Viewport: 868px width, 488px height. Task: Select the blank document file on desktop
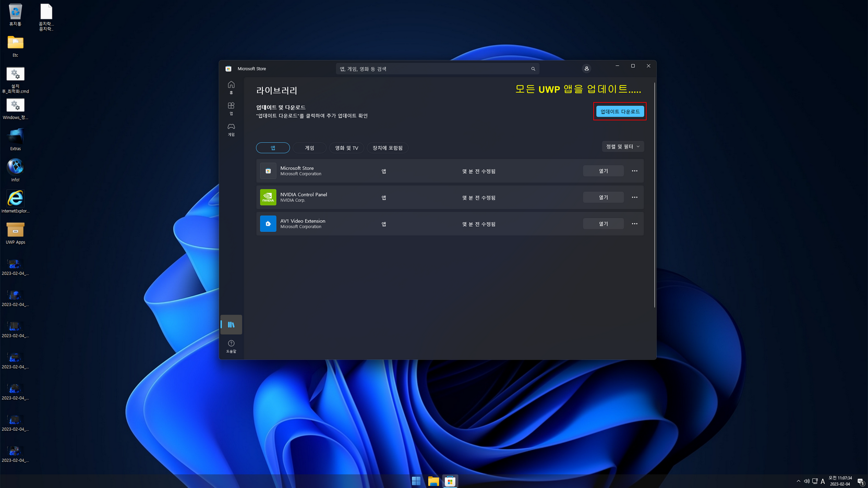[46, 17]
